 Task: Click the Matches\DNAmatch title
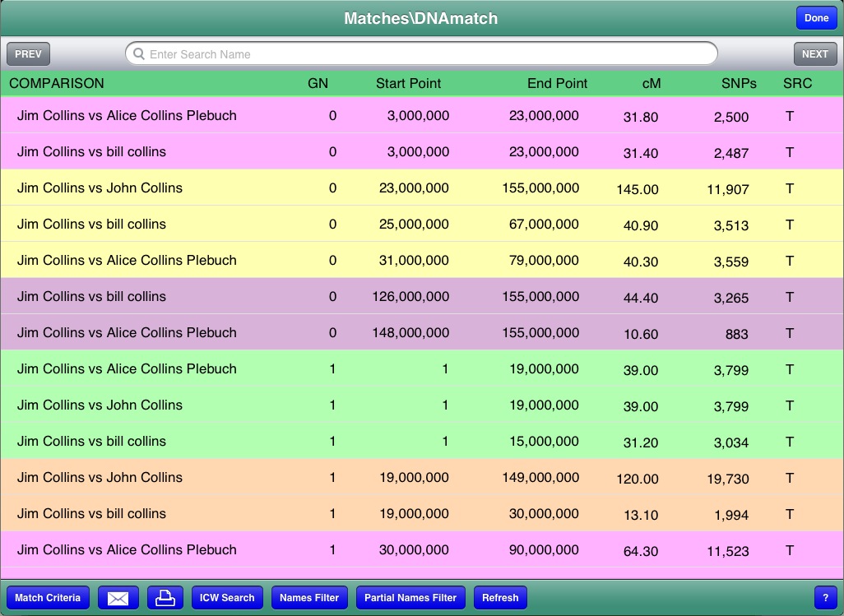421,18
